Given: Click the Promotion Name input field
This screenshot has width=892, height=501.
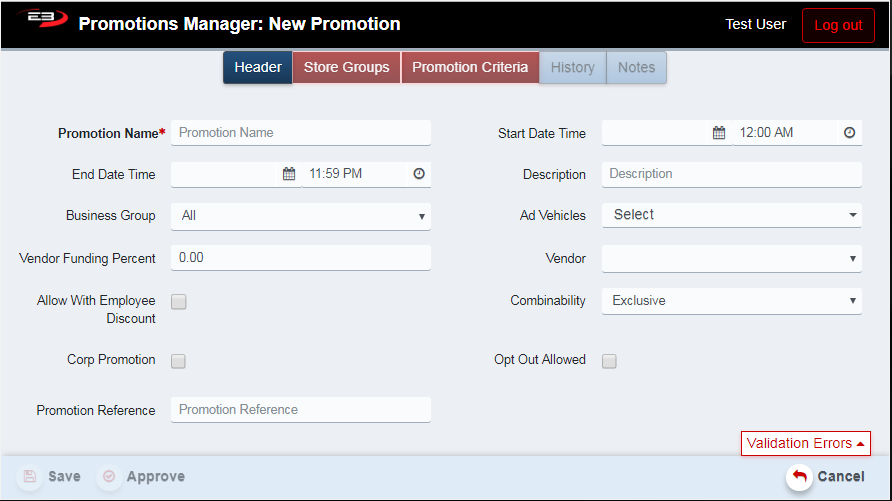Looking at the screenshot, I should [x=300, y=133].
